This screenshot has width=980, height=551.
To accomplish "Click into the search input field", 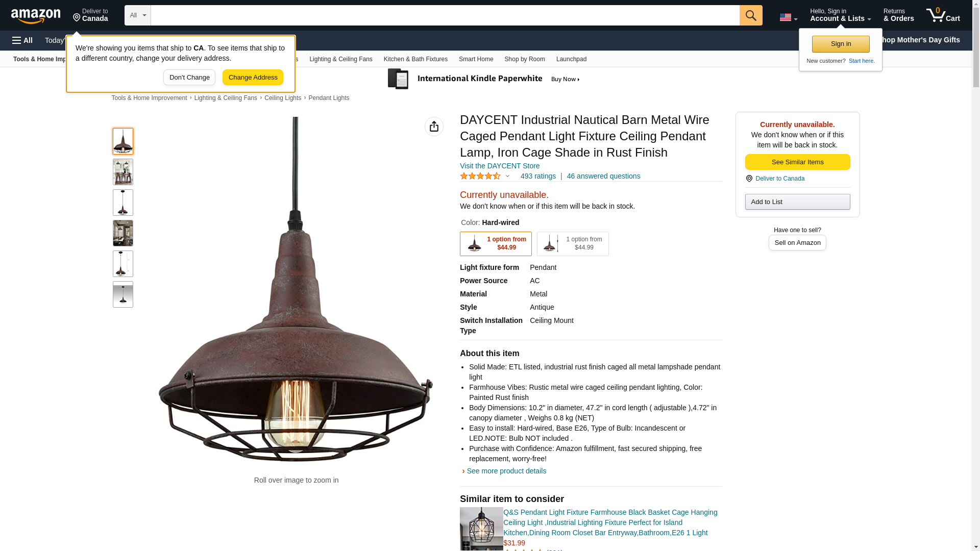I will click(445, 15).
